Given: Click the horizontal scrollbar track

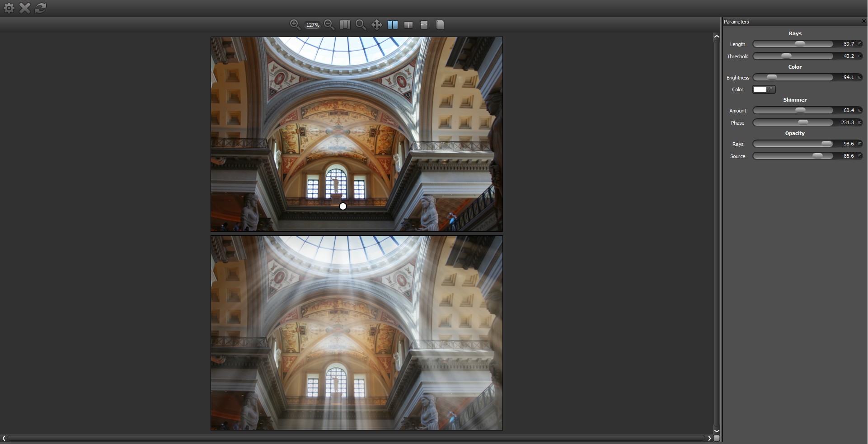Looking at the screenshot, I should point(357,438).
